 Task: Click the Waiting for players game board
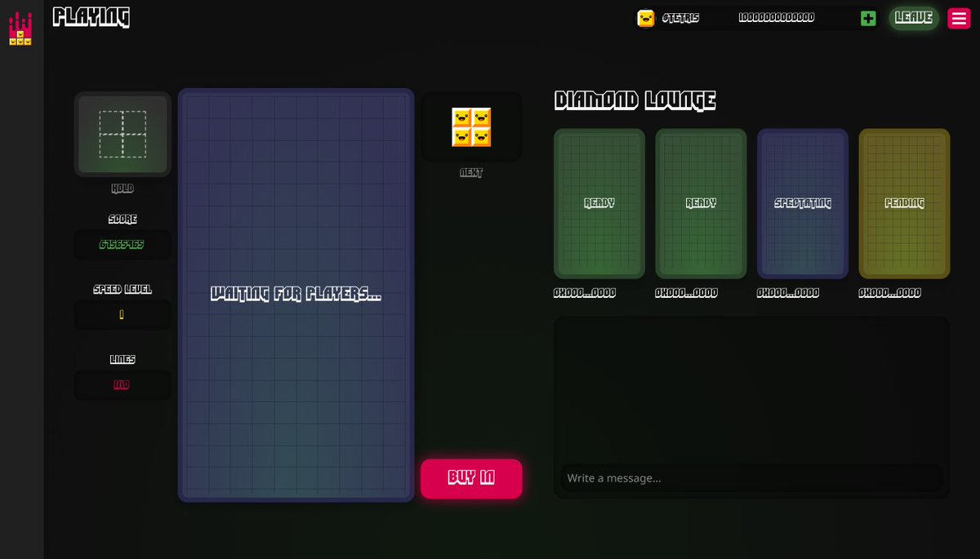296,295
